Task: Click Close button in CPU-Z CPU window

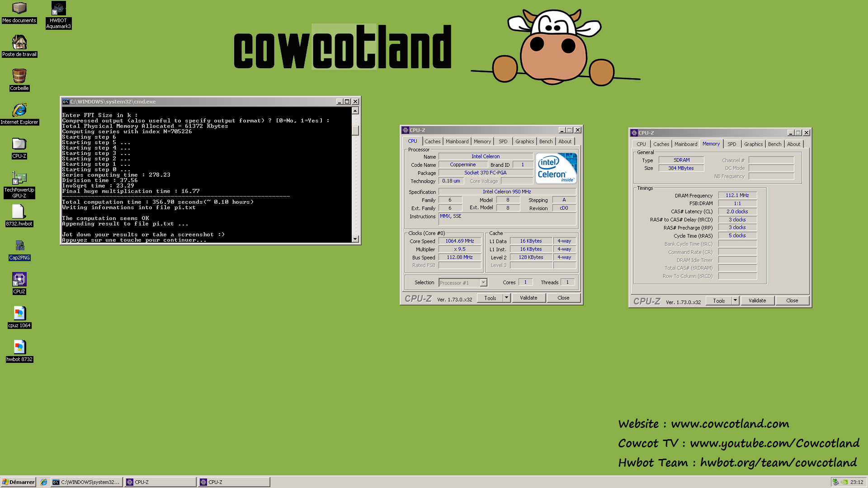Action: click(x=563, y=298)
